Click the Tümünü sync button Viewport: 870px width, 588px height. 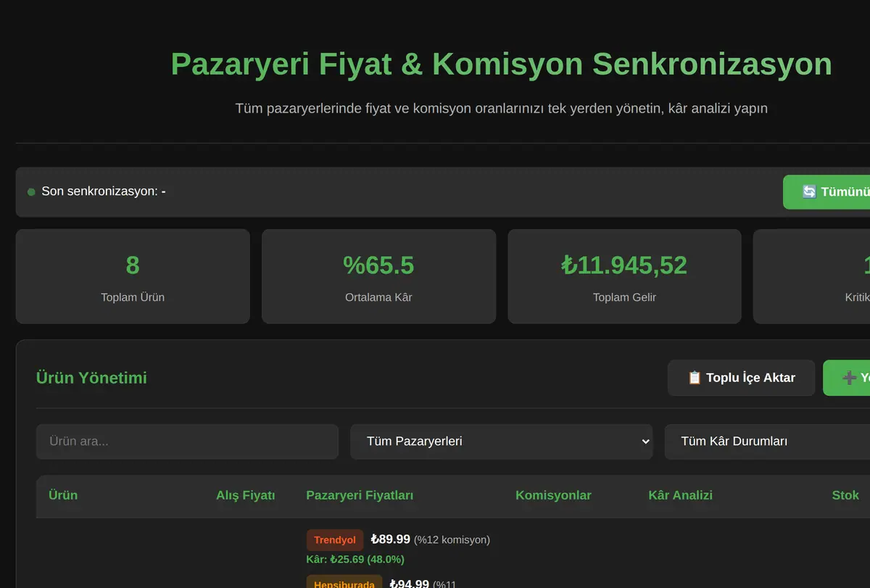[x=826, y=192]
